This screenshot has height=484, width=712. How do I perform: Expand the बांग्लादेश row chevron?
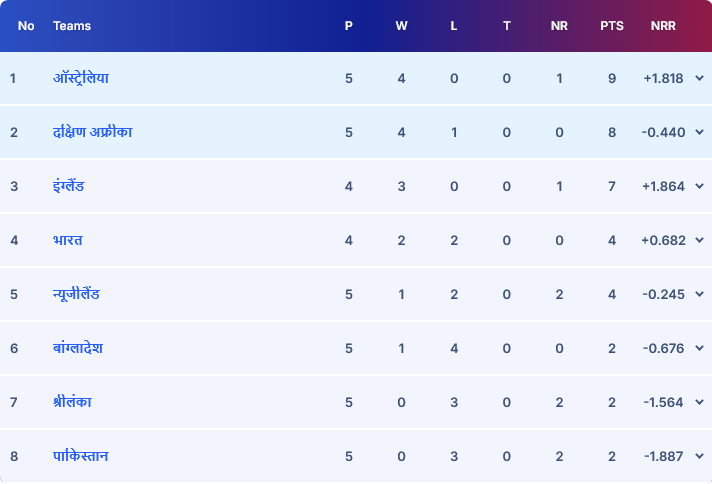(699, 348)
